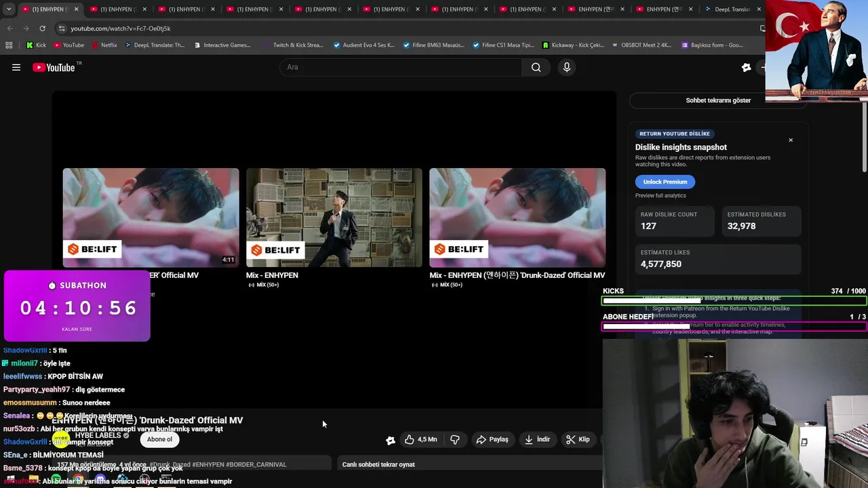Click the 'Dislike insights snapshot' heading
Viewport: 868px width, 488px height.
click(x=681, y=147)
